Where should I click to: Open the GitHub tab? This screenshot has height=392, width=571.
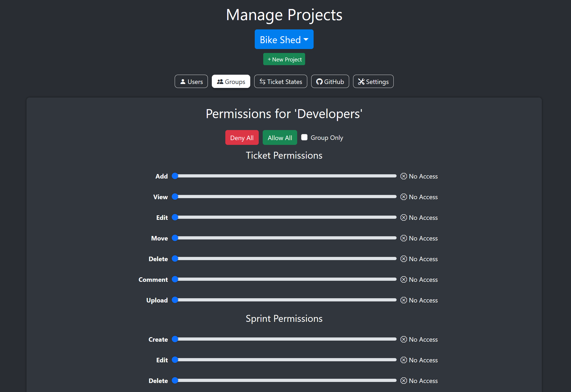coord(330,82)
